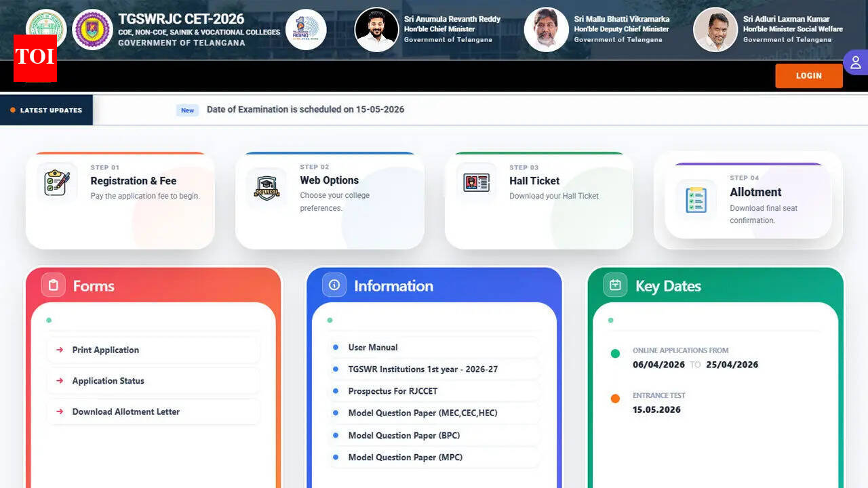Click the arrow beside Print Application
This screenshot has height=488, width=868.
point(60,350)
